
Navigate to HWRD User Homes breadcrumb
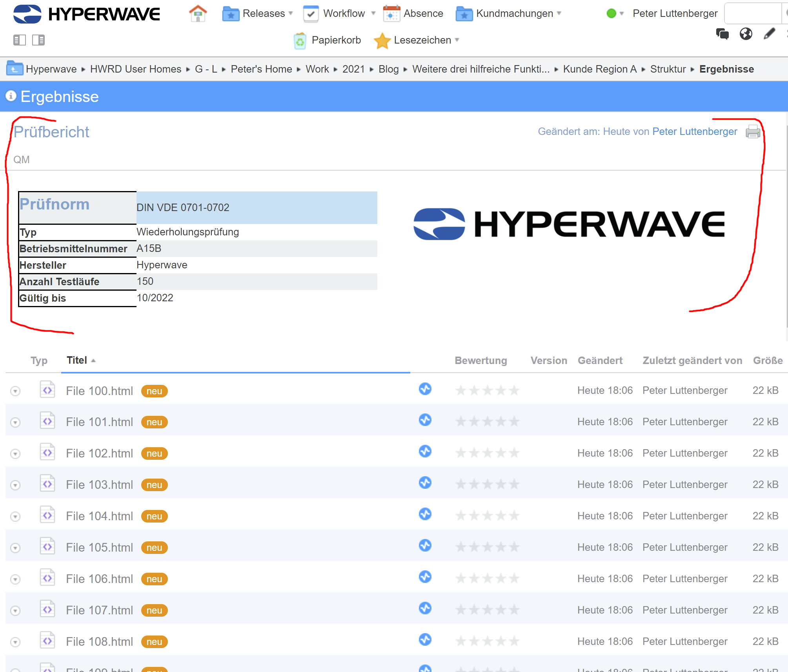136,69
